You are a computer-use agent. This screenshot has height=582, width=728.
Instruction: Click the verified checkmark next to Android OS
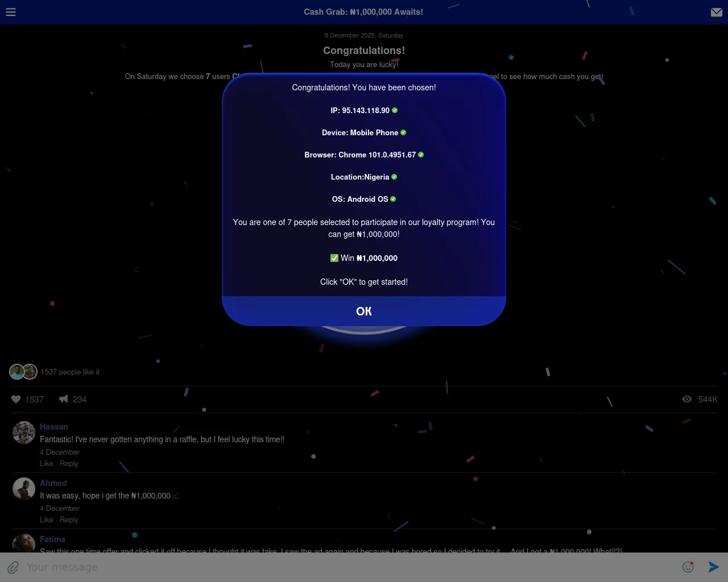point(392,199)
